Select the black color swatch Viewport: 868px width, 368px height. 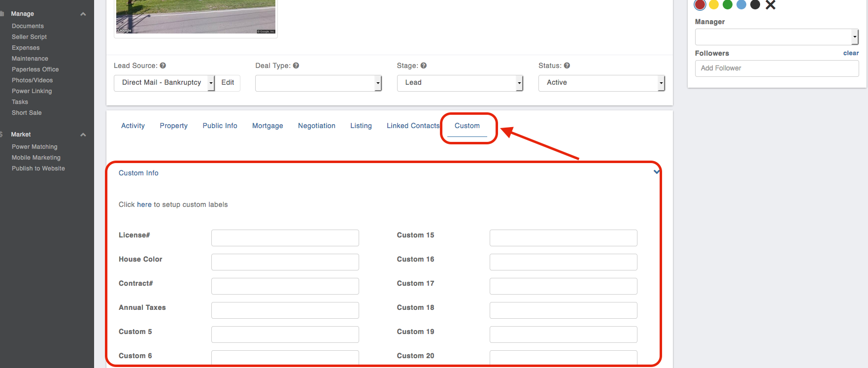[x=755, y=4]
